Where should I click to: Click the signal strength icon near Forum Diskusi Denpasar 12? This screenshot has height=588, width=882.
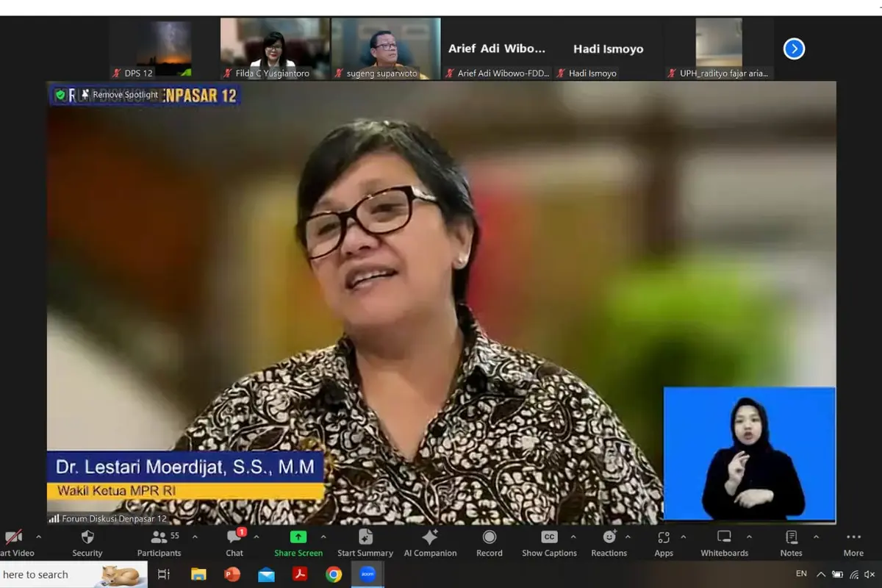[x=54, y=518]
